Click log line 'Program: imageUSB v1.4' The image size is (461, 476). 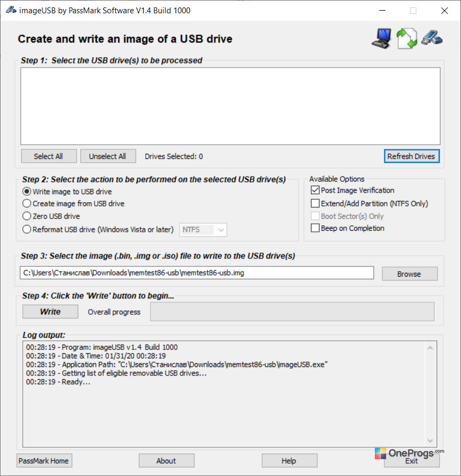coord(102,347)
